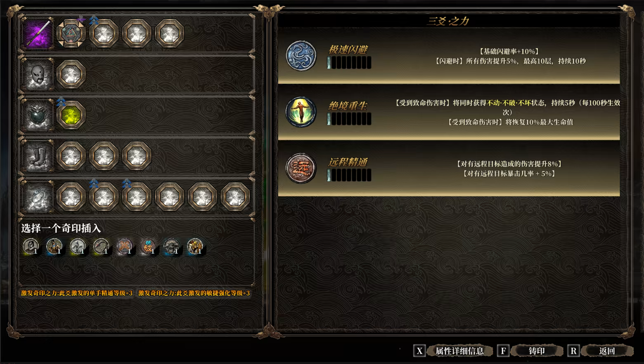Select the mask helmet equipment slot

pos(38,74)
